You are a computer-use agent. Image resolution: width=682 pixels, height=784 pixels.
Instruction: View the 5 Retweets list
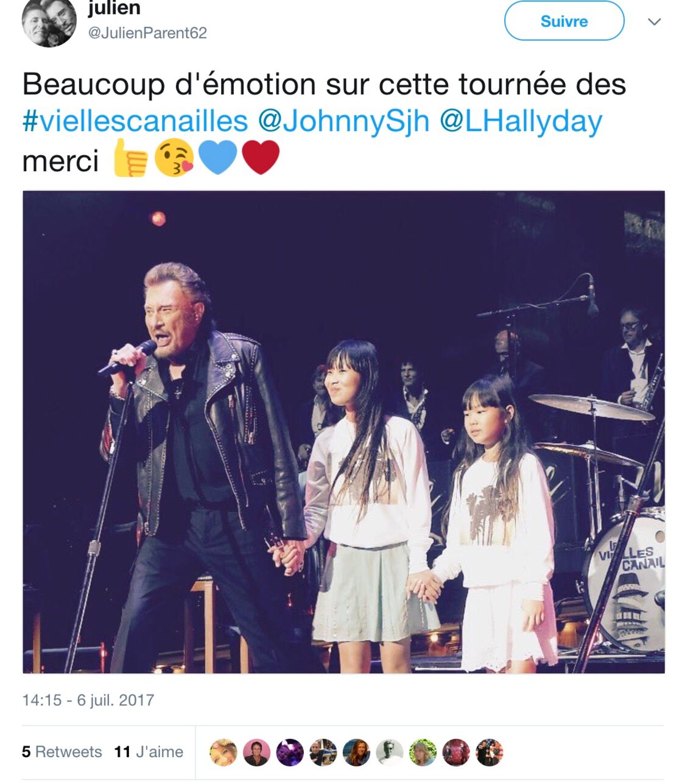pos(62,752)
